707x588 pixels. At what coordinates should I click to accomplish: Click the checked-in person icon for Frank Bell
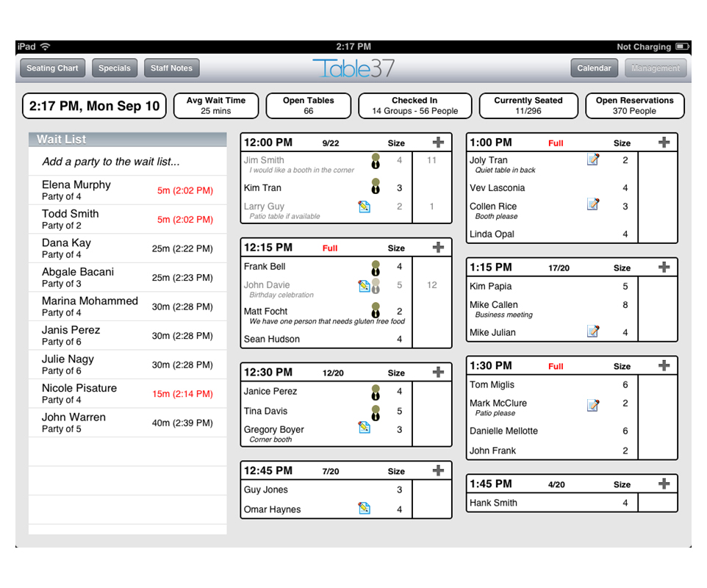[x=376, y=268]
